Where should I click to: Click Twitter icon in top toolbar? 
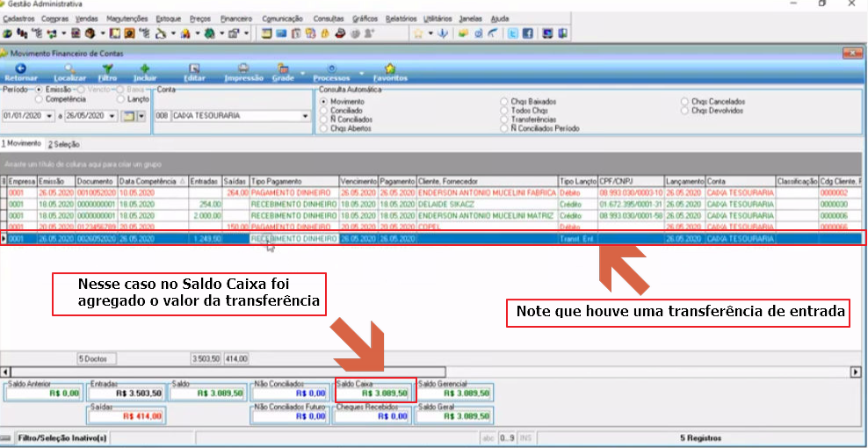[x=513, y=33]
